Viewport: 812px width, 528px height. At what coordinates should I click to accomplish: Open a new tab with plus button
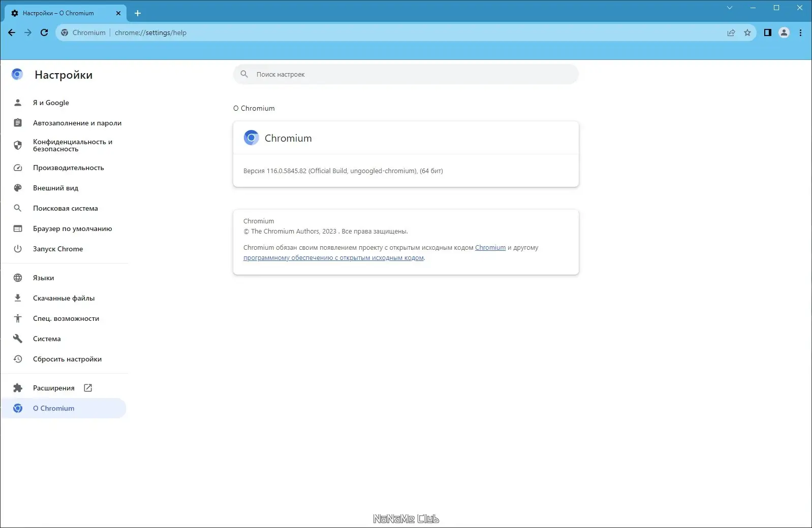[138, 13]
